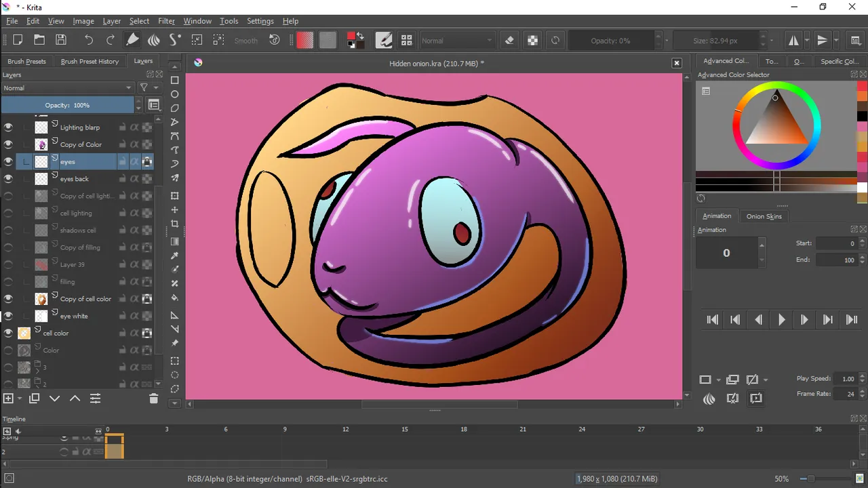
Task: Play the animation
Action: click(x=782, y=320)
